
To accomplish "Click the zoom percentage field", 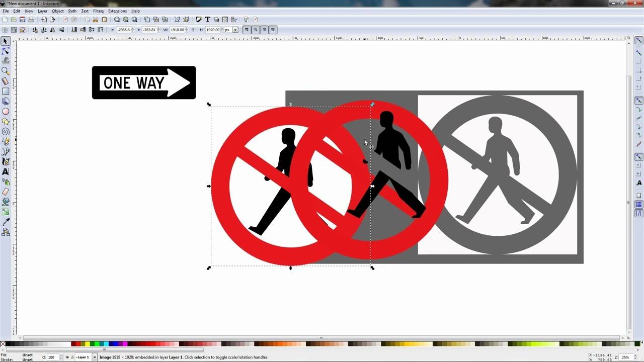I will click(x=625, y=357).
